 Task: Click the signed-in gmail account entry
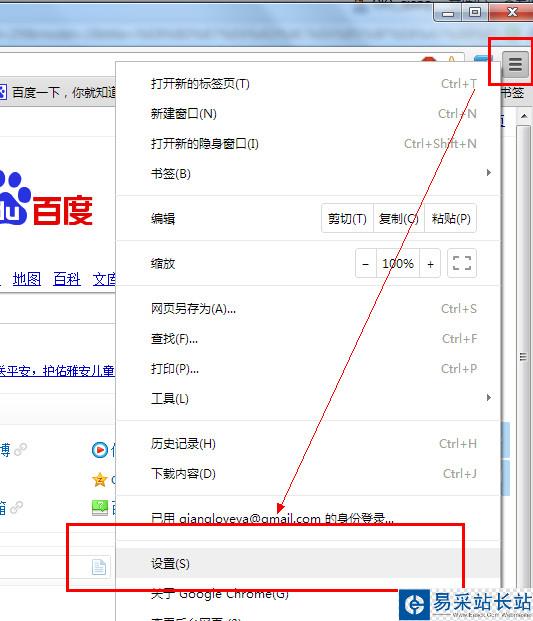(x=308, y=518)
